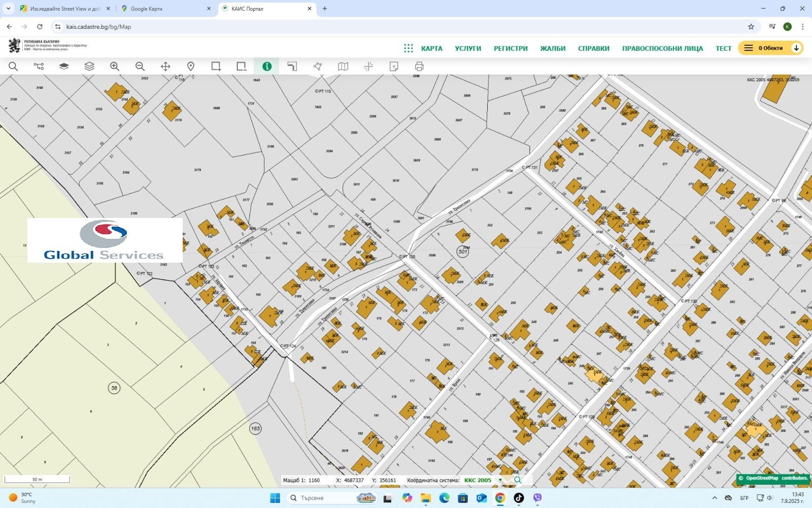Open the ПРАВОСПОСОБНИ ЛИЦА link
Image resolution: width=812 pixels, height=508 pixels.
(x=662, y=48)
